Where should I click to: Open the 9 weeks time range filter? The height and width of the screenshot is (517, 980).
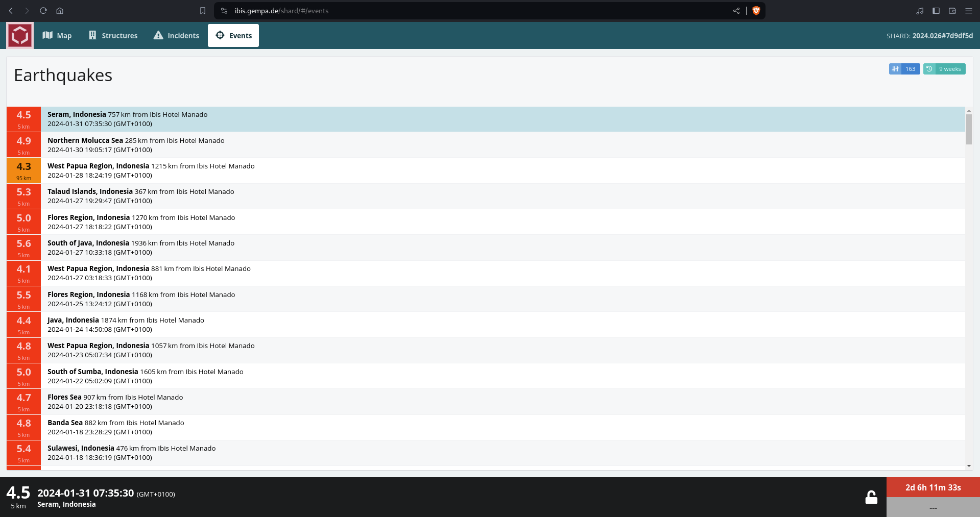pyautogui.click(x=944, y=69)
